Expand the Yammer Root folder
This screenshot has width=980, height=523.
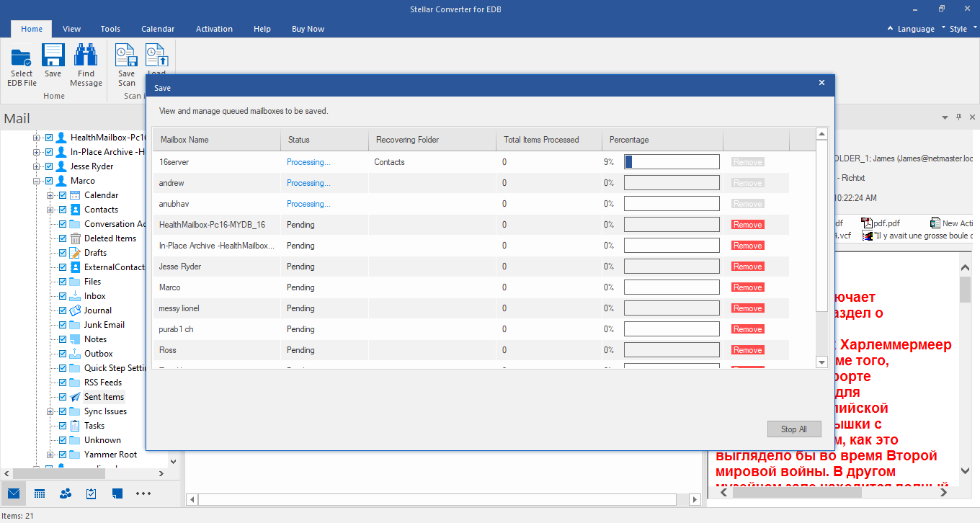click(50, 455)
